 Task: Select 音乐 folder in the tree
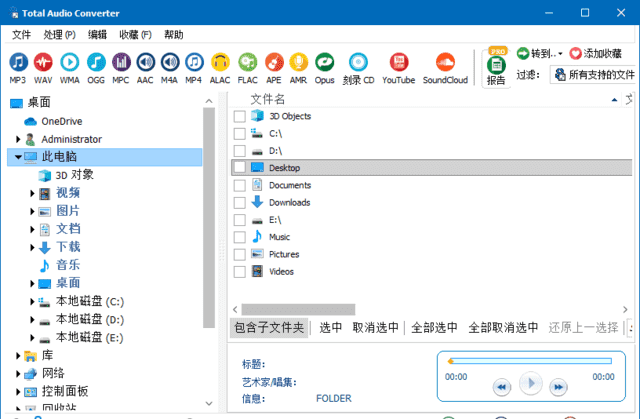(x=68, y=265)
